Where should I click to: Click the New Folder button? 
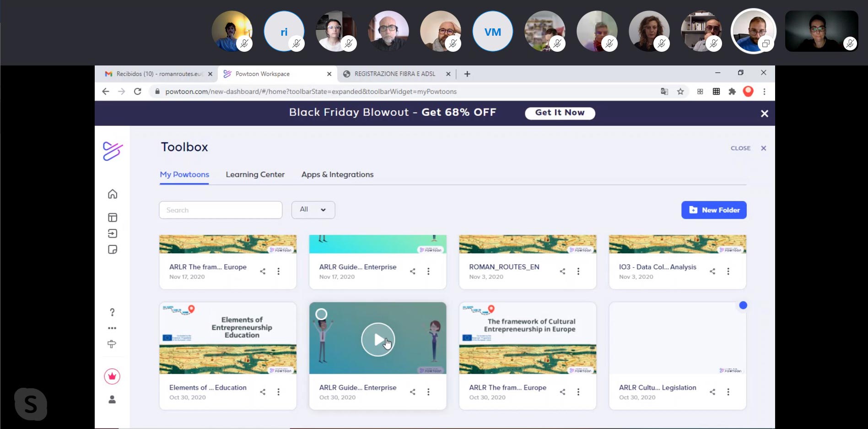coord(714,210)
